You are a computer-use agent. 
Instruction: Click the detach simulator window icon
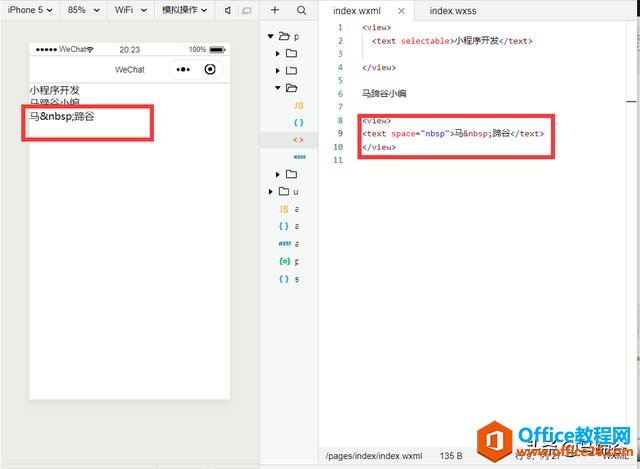click(247, 11)
